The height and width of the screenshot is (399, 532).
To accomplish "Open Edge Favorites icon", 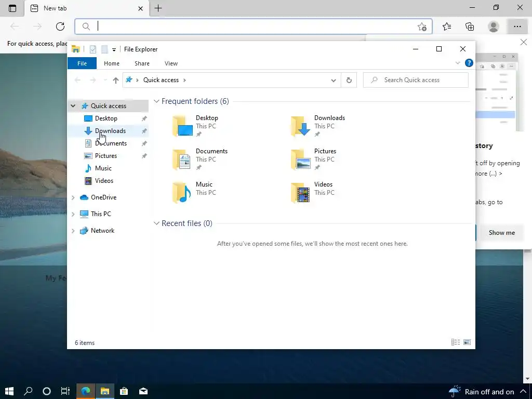I will pyautogui.click(x=447, y=26).
